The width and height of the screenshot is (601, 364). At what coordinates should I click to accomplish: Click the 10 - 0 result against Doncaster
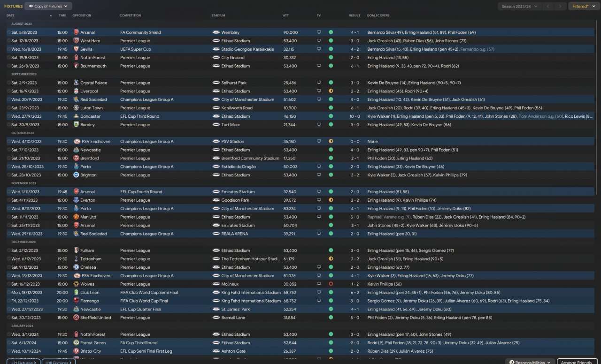pyautogui.click(x=354, y=116)
